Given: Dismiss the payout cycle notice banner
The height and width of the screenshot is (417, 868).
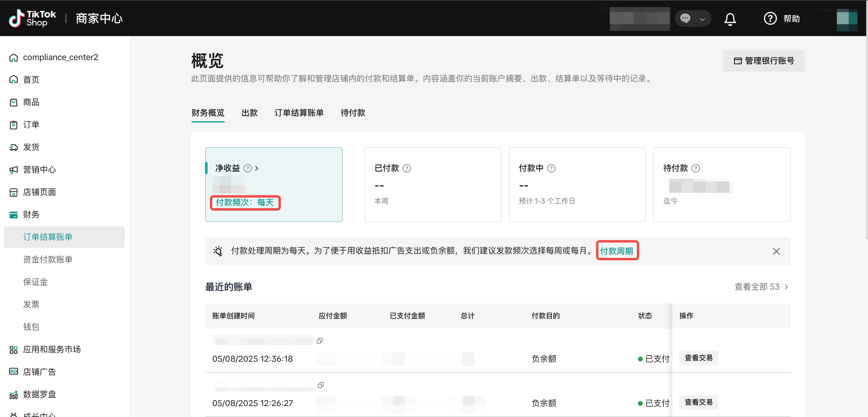Looking at the screenshot, I should point(776,251).
